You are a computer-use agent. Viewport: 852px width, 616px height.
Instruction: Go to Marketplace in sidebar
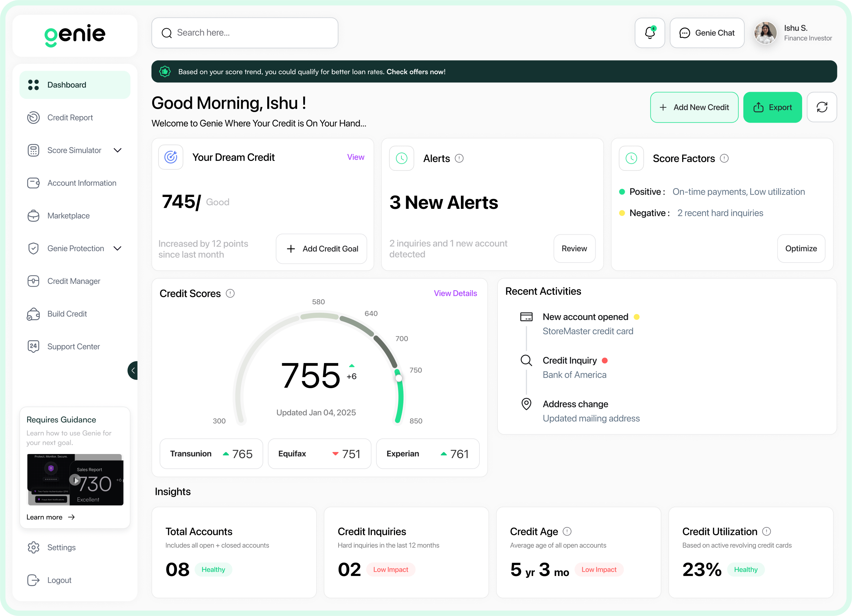tap(68, 216)
